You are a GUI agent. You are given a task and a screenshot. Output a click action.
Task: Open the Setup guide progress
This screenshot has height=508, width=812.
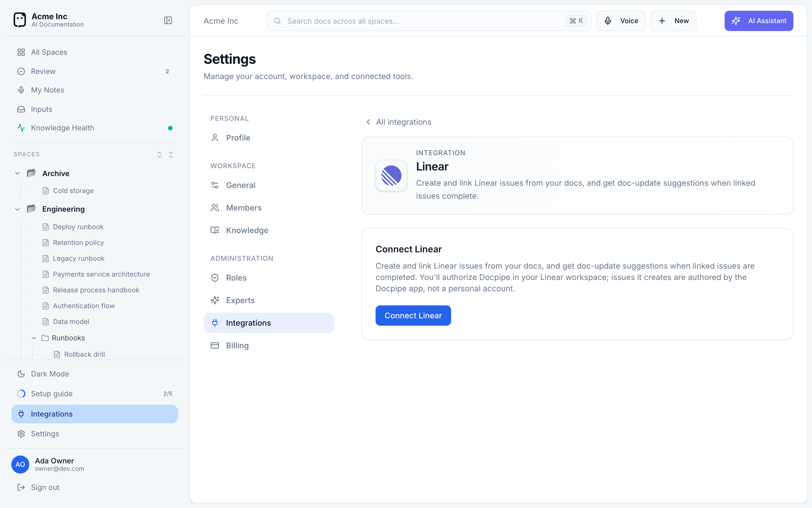(x=94, y=394)
